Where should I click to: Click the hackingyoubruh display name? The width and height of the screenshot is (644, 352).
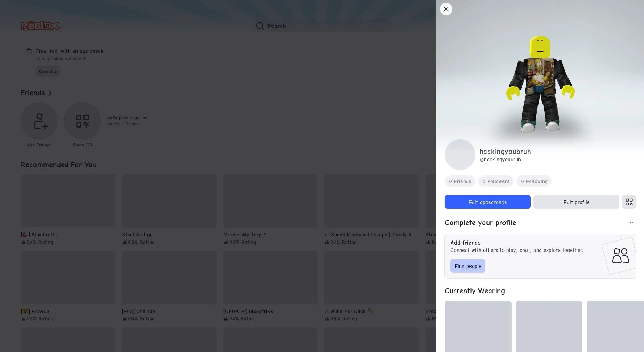(x=505, y=152)
